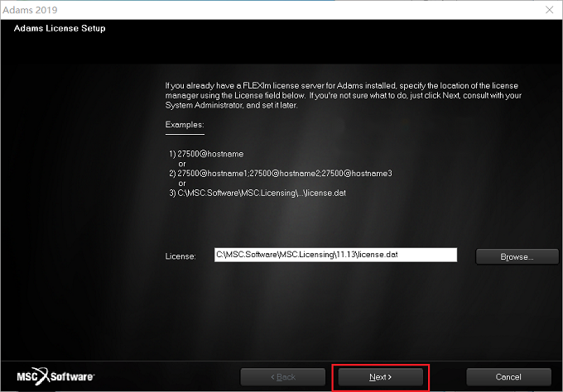Click the third example license.dat path
Image resolution: width=563 pixels, height=392 pixels.
(257, 193)
